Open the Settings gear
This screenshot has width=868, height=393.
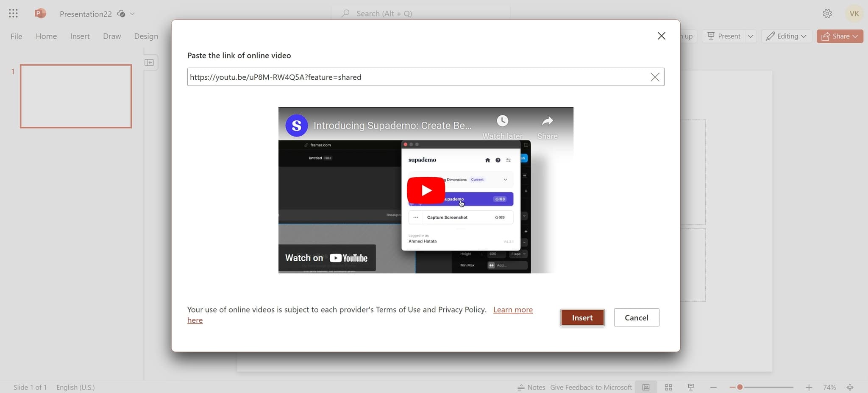point(826,13)
